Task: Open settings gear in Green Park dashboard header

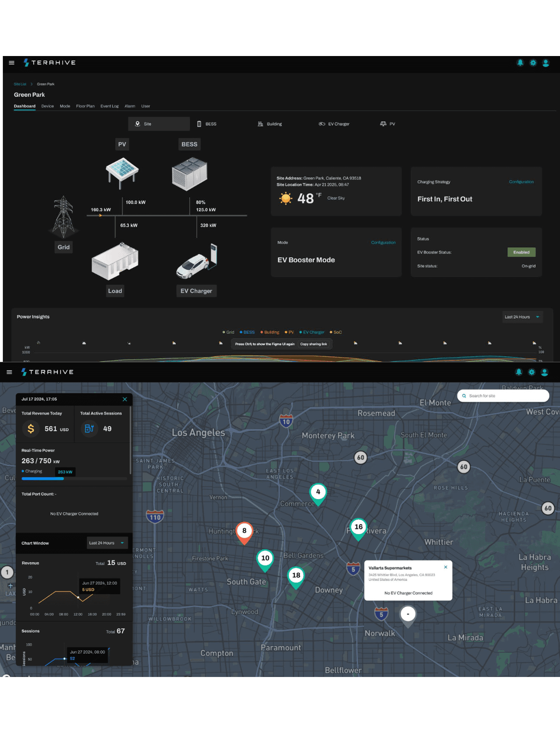Action: 533,63
